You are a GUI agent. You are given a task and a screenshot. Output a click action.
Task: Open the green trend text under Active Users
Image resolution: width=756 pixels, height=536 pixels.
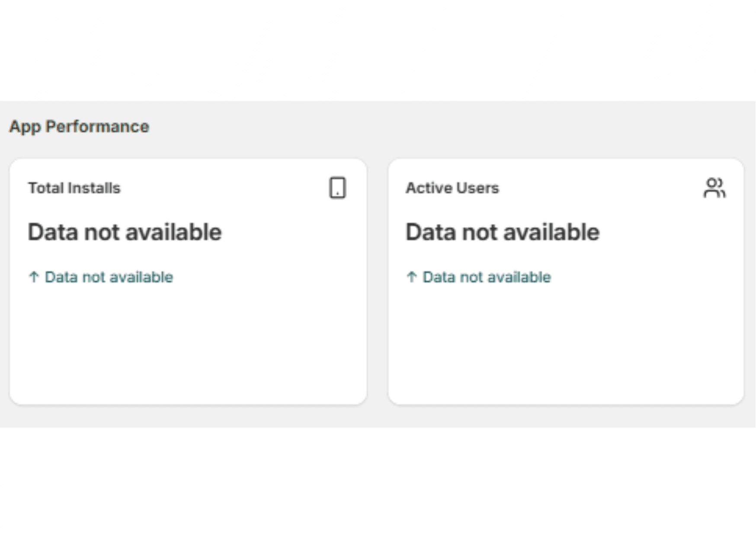coord(487,277)
